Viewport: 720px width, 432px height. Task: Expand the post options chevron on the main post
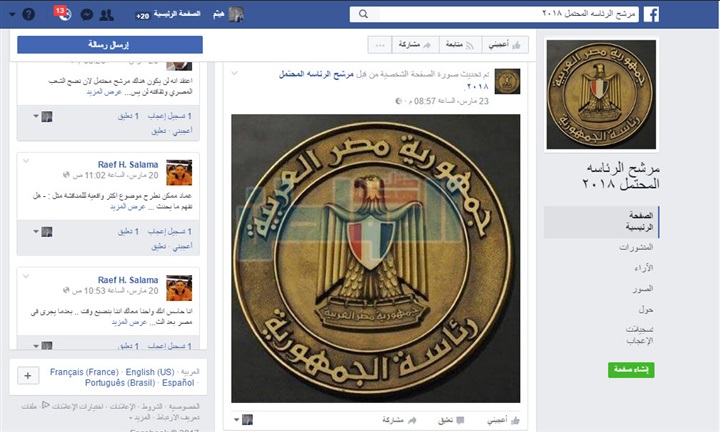click(x=234, y=73)
